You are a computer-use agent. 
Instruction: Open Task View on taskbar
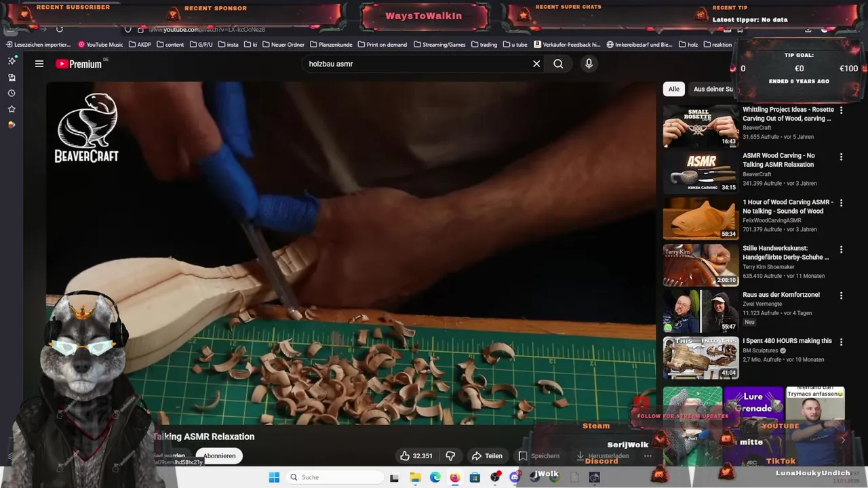click(x=395, y=477)
